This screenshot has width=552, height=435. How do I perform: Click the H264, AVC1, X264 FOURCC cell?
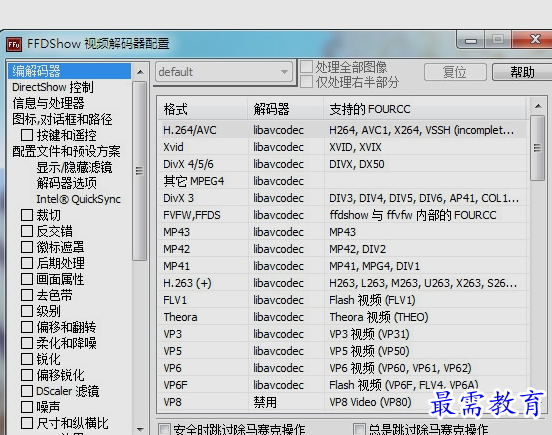[421, 130]
